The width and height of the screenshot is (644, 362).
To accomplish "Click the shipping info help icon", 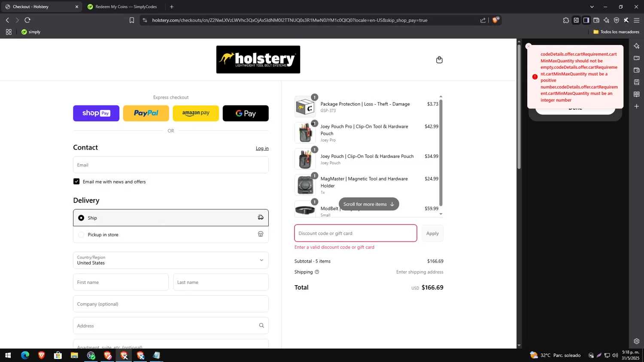I will tap(317, 272).
